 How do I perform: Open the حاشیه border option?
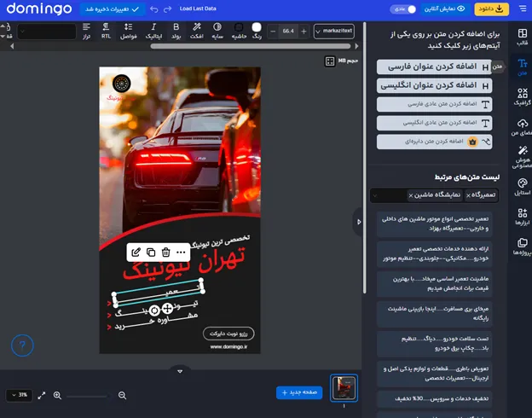tap(239, 31)
